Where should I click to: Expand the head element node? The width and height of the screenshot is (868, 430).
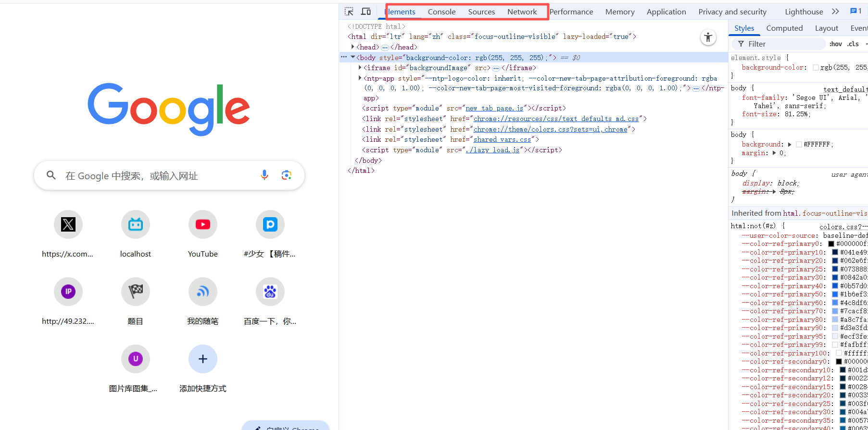(x=353, y=47)
